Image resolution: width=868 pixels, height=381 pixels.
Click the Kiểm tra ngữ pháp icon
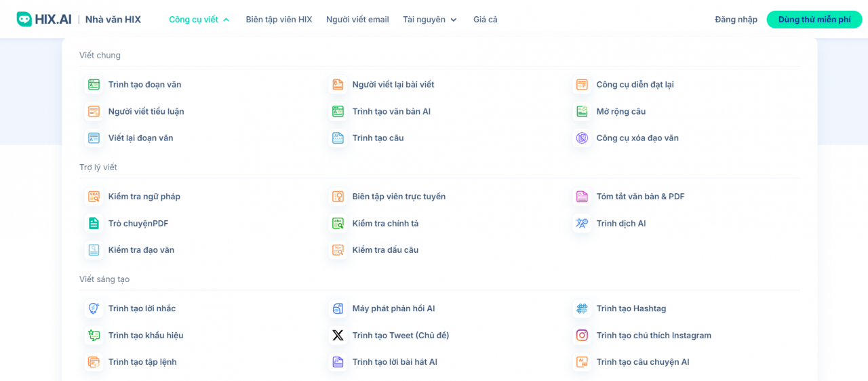pos(94,197)
